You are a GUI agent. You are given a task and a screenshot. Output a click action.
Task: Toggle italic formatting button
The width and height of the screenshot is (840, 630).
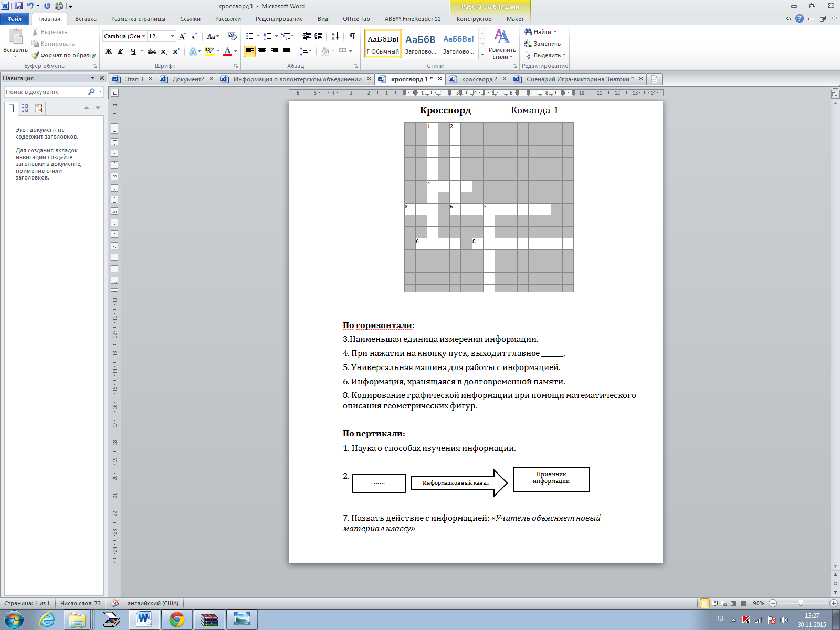121,51
